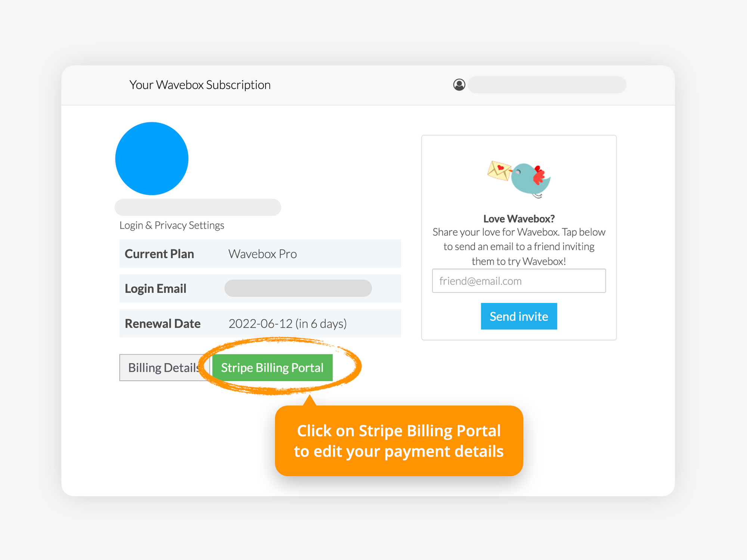Select the Current Plan row
The width and height of the screenshot is (747, 560).
260,253
